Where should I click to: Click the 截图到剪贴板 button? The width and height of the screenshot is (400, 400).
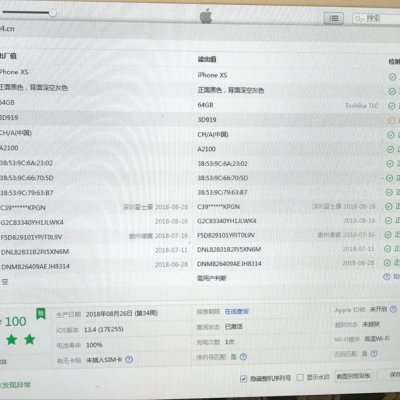(x=353, y=376)
